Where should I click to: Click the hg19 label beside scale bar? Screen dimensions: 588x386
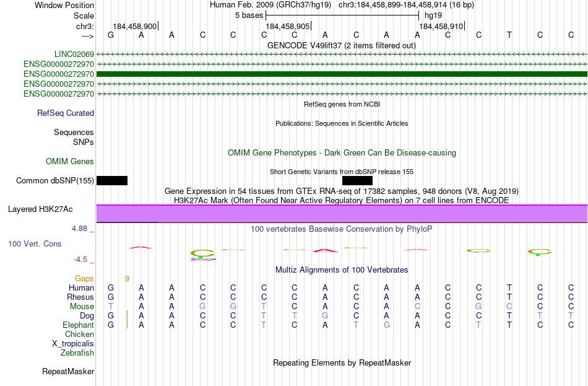click(433, 15)
